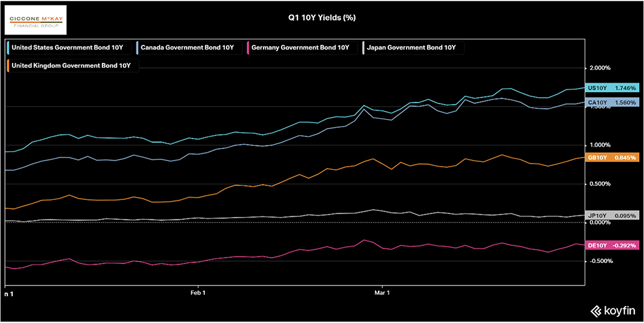The height and width of the screenshot is (323, 644).
Task: Select the Japan Government Bond 10Y legend
Action: point(412,47)
